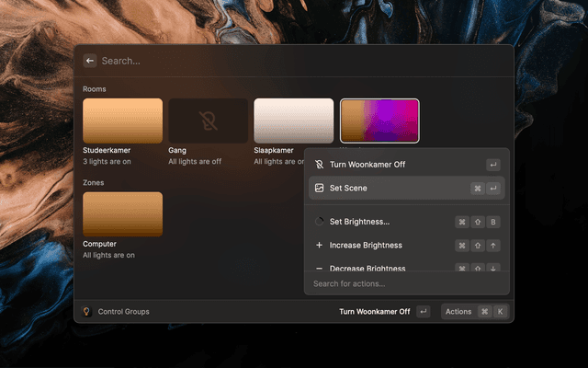This screenshot has height=368, width=588.
Task: Click the main Search field at top
Action: pyautogui.click(x=294, y=61)
